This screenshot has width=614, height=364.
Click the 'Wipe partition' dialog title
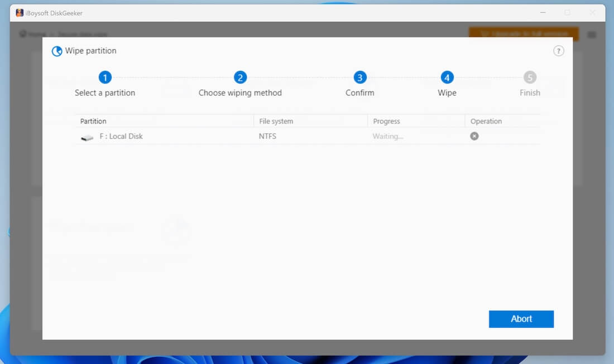pos(91,51)
